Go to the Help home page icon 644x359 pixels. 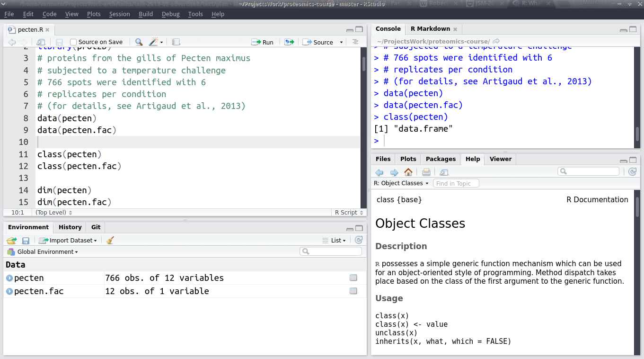[408, 172]
